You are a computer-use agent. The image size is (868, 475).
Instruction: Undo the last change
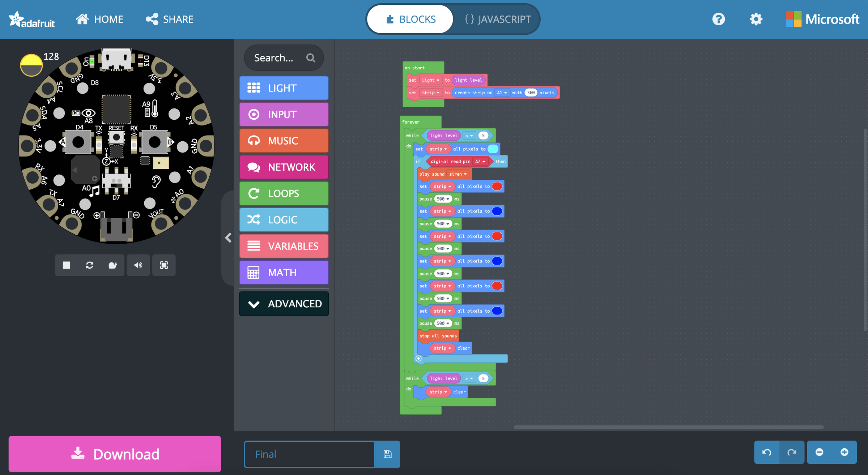pos(767,452)
